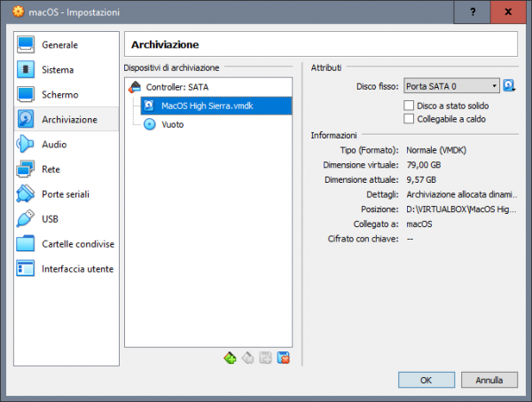Image resolution: width=532 pixels, height=402 pixels.
Task: Open the Schermo settings category
Action: 66,94
